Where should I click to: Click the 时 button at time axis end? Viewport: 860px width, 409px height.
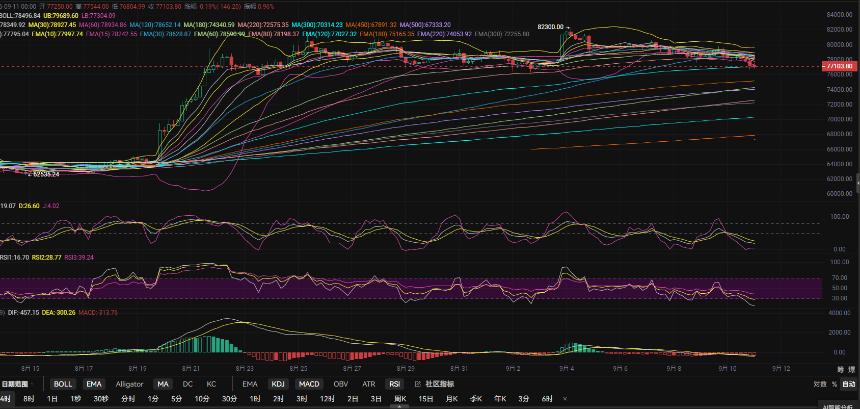[x=841, y=369]
